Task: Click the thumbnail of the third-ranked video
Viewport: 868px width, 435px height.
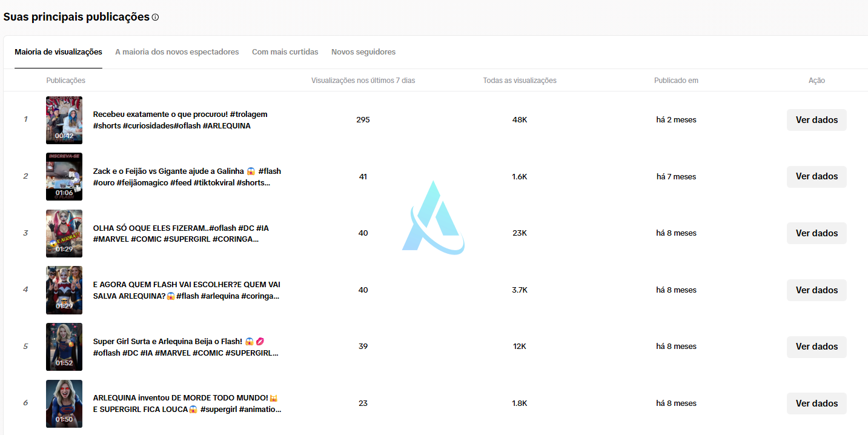Action: click(x=64, y=233)
